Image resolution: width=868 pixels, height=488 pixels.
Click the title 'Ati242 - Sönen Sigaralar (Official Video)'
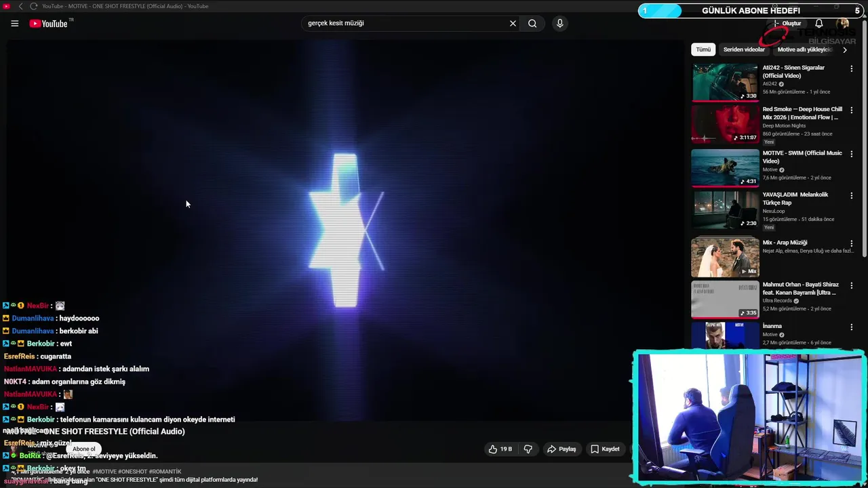pos(793,71)
